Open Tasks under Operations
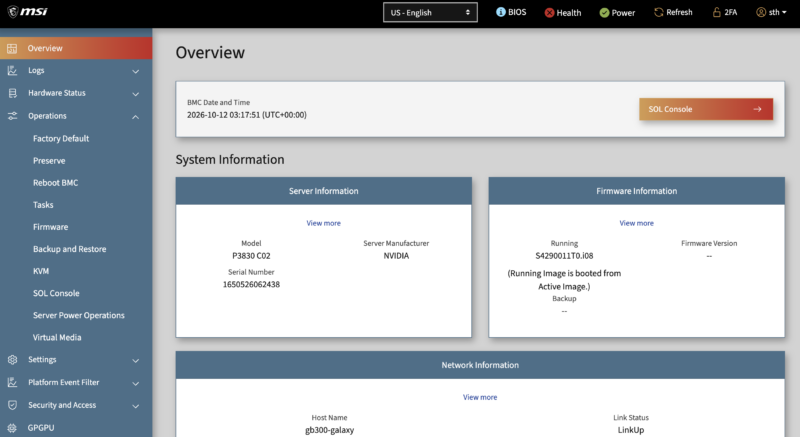The width and height of the screenshot is (800, 437). pyautogui.click(x=43, y=204)
